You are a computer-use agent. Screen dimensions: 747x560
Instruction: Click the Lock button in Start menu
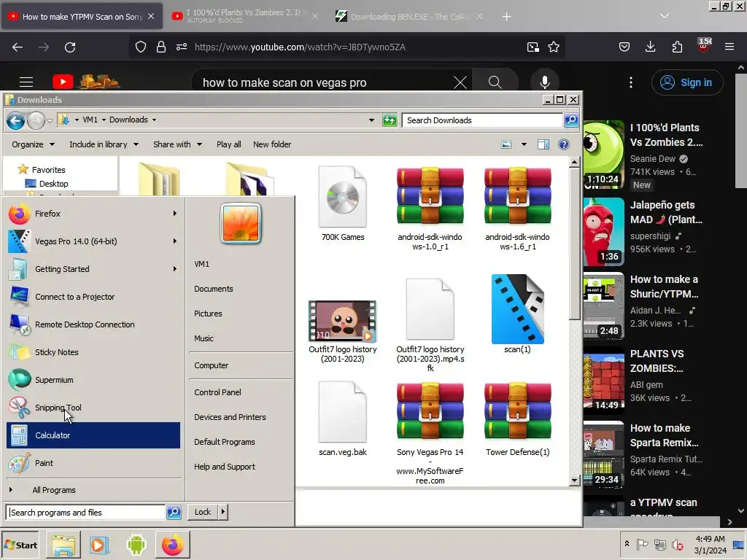tap(203, 512)
